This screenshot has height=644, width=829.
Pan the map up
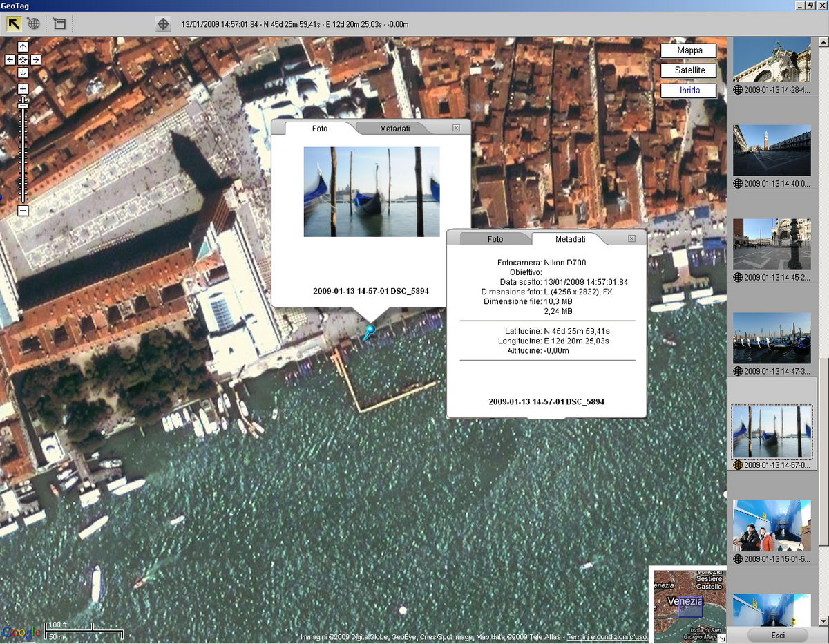(23, 46)
